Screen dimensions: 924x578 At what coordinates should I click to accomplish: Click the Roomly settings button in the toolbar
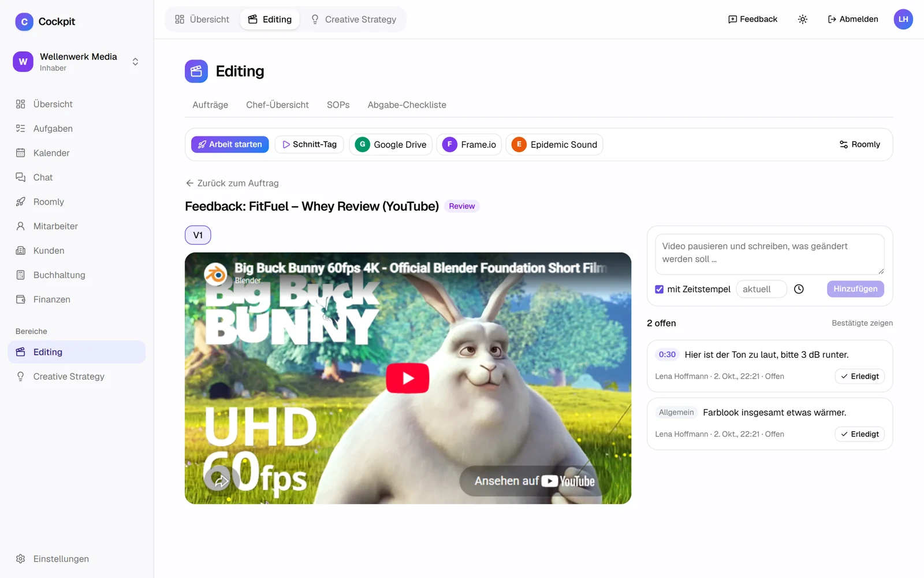(859, 144)
